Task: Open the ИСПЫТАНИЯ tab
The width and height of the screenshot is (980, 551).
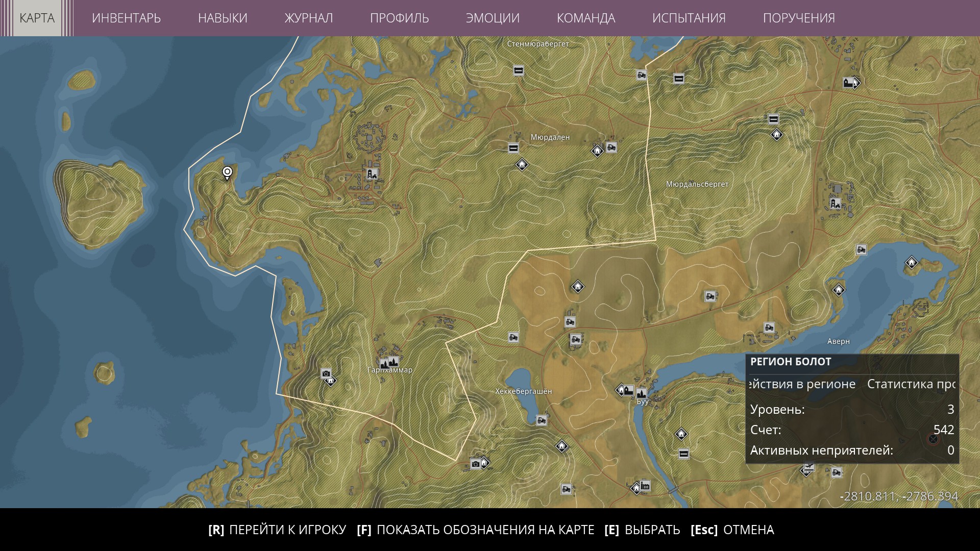Action: (x=689, y=18)
